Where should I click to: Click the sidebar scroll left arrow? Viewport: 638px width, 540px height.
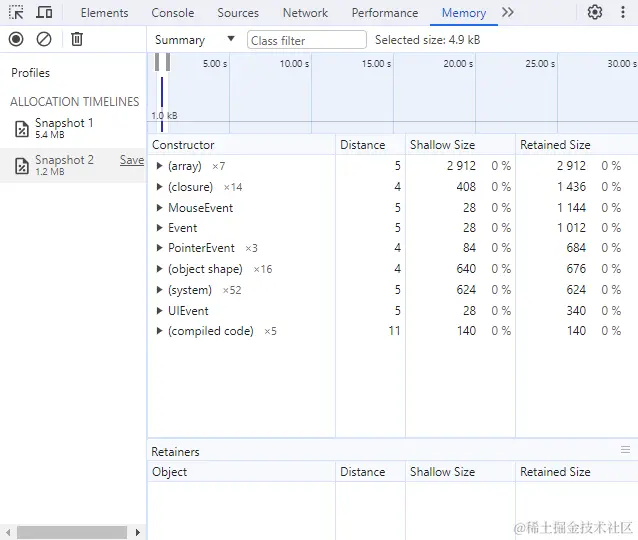click(x=8, y=532)
